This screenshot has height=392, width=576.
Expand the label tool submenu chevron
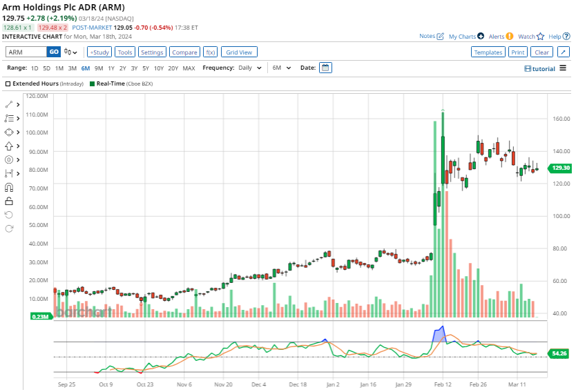click(18, 159)
